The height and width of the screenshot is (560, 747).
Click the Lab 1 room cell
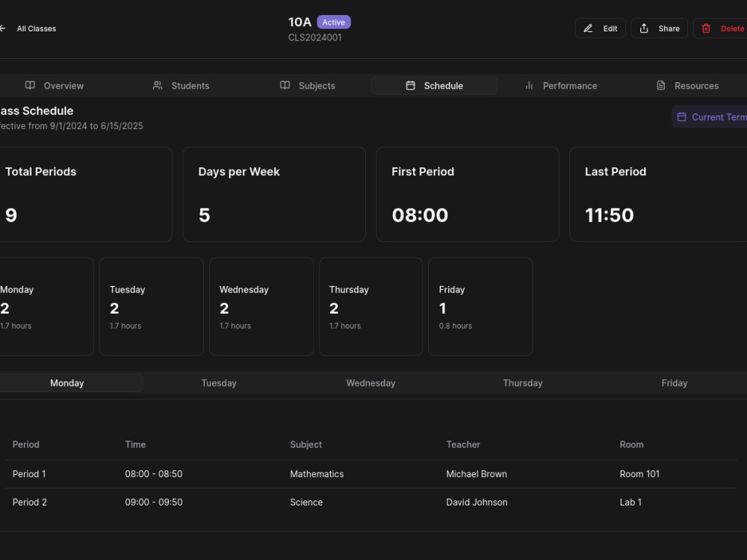tap(630, 502)
